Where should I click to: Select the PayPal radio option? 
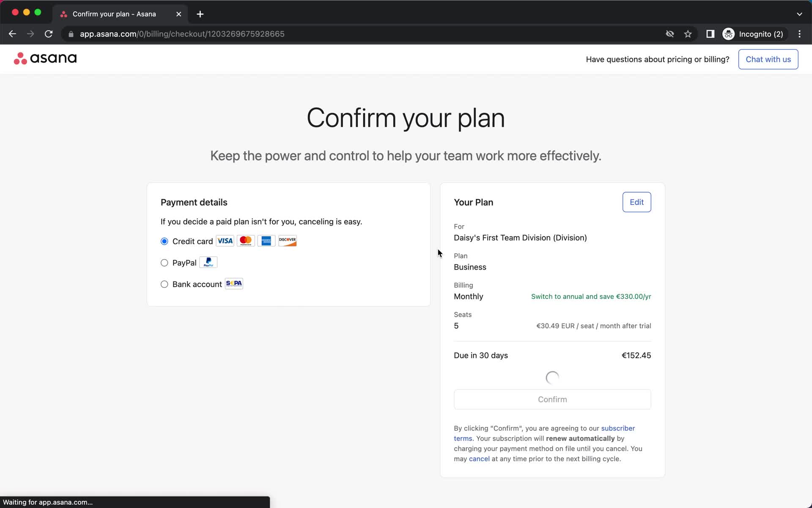tap(165, 263)
